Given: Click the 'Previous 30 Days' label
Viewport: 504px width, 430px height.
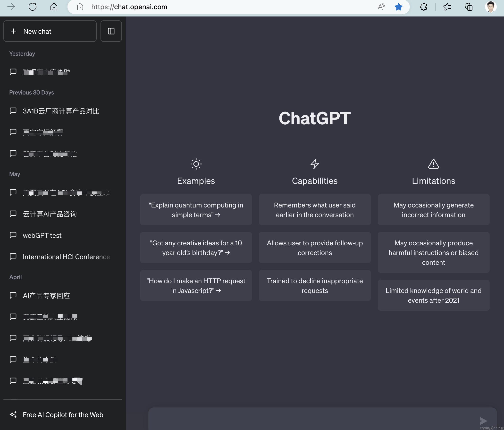Looking at the screenshot, I should (32, 93).
